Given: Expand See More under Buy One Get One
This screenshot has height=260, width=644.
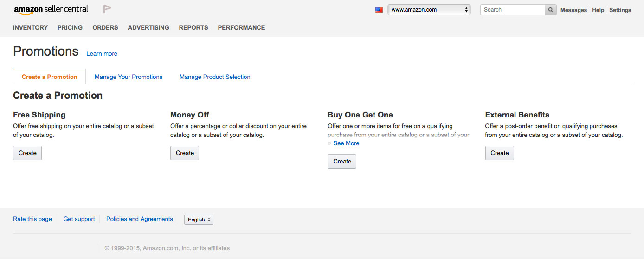Looking at the screenshot, I should 343,143.
